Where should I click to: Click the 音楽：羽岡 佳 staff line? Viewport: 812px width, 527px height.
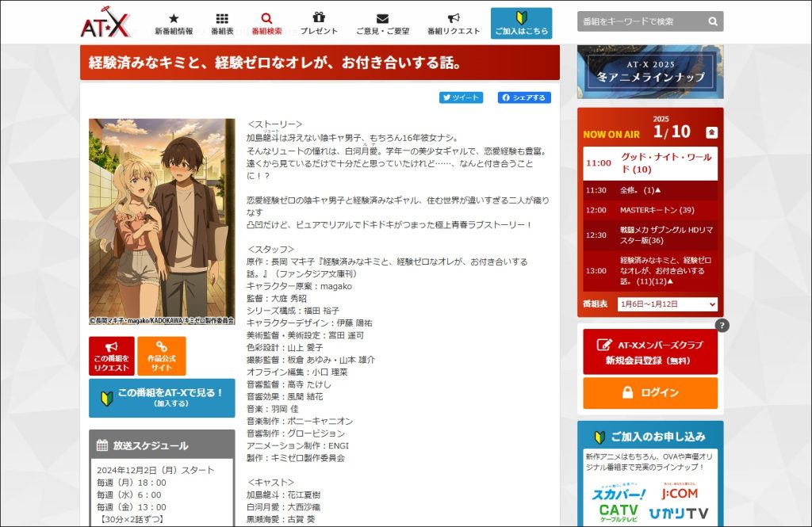[x=273, y=409]
